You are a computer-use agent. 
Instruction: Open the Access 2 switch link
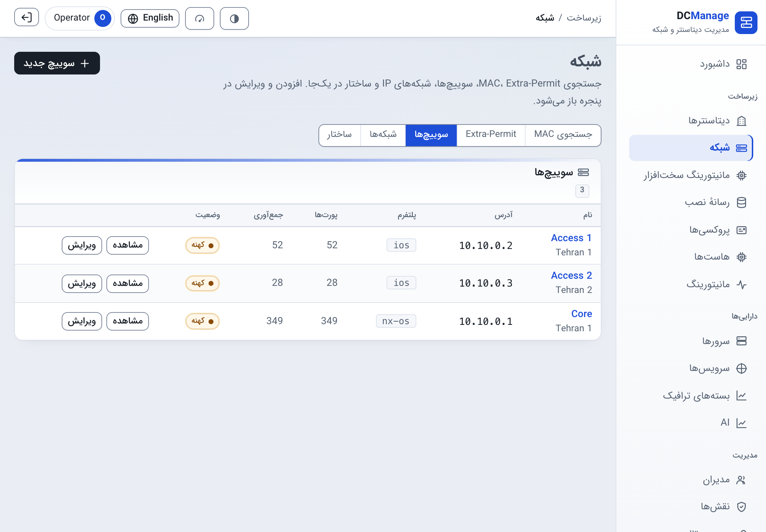tap(571, 275)
